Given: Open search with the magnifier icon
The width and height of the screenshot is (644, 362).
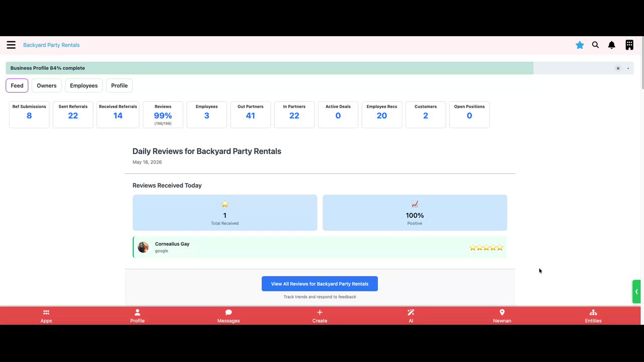Looking at the screenshot, I should [596, 45].
